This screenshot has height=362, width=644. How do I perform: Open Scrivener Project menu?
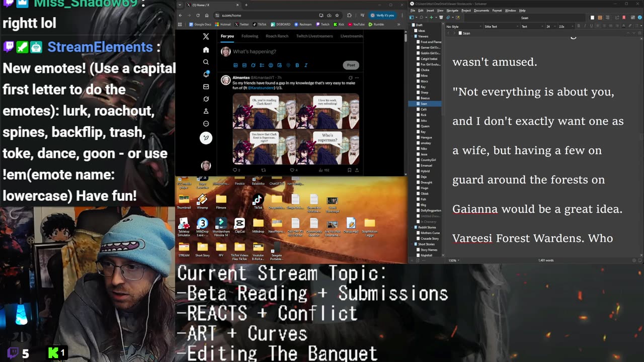(x=466, y=10)
